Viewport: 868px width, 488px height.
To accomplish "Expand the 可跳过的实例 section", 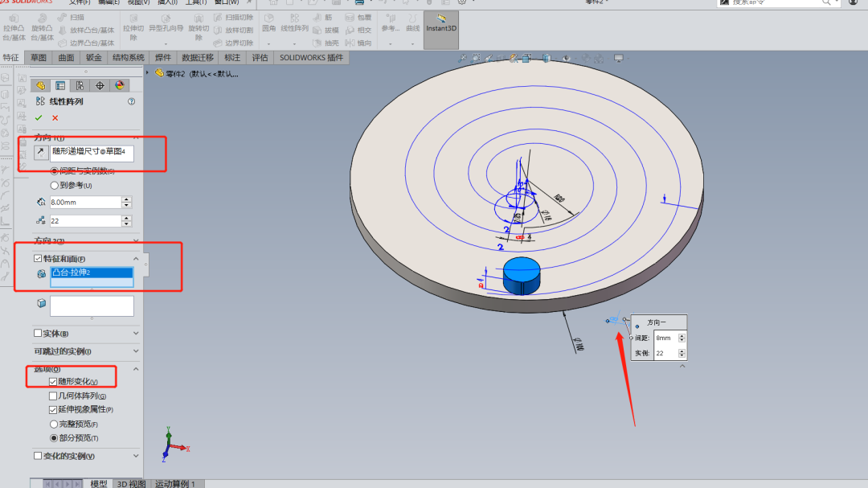I will tap(136, 351).
